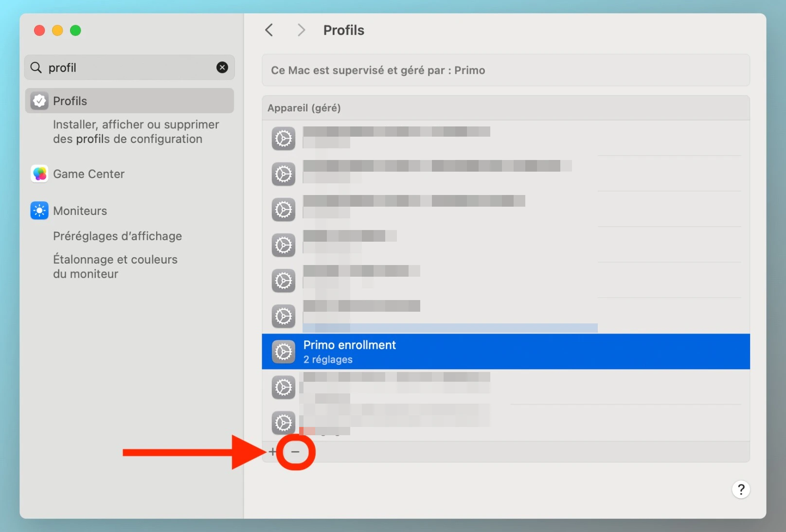Click the gear icon of Primo enrollment profile
Screen dimensions: 786x532
[283, 352]
